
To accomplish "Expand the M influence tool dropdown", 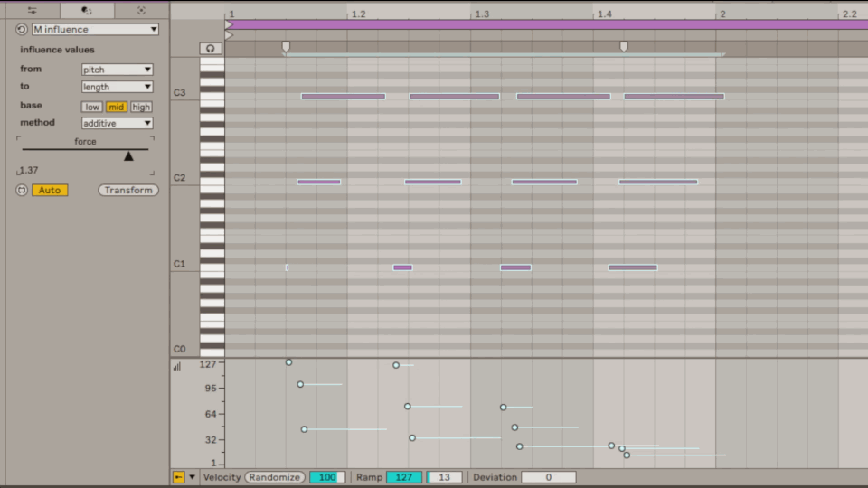I will point(95,29).
